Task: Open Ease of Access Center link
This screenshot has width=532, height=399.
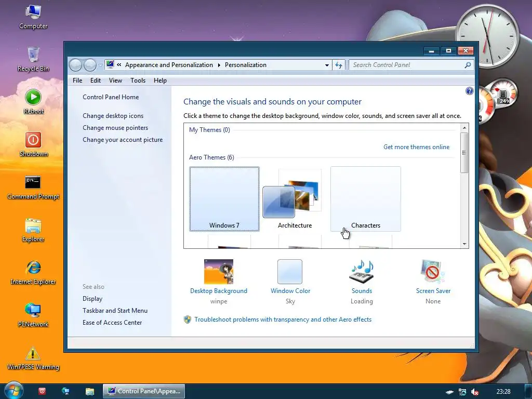Action: point(112,322)
